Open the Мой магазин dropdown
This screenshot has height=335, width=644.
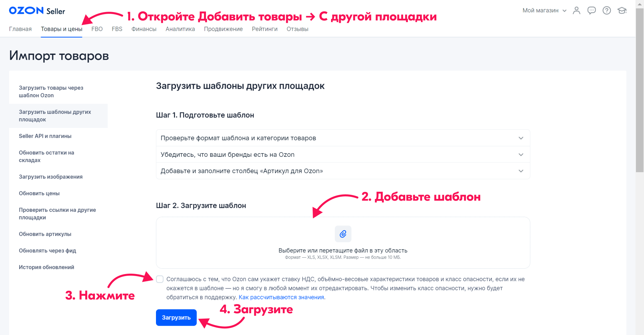pyautogui.click(x=544, y=10)
